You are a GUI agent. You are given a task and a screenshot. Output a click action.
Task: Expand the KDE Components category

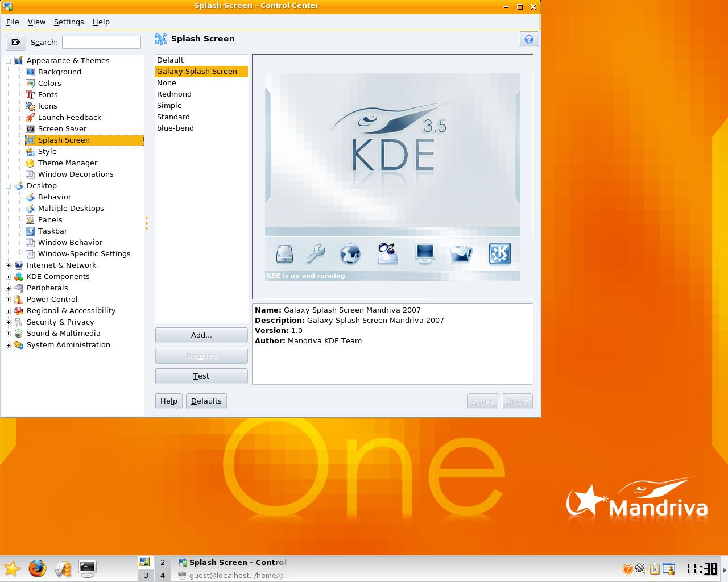tap(9, 277)
